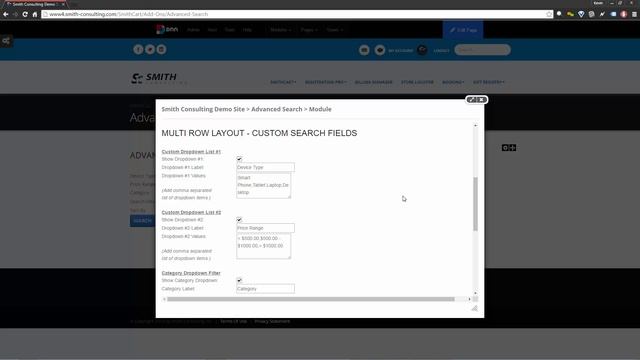This screenshot has width=640, height=360.
Task: Open Store Locator in navigation
Action: (x=417, y=82)
